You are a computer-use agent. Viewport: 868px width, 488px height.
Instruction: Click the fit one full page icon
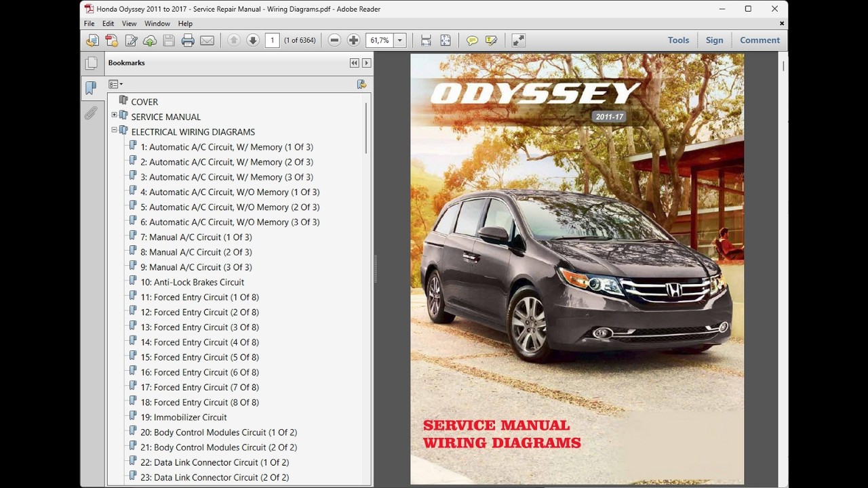coord(446,41)
